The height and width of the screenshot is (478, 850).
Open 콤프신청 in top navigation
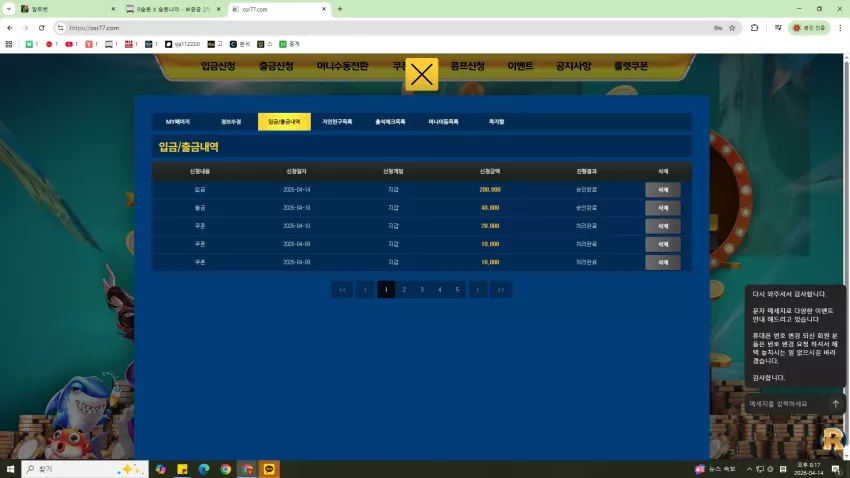point(467,66)
